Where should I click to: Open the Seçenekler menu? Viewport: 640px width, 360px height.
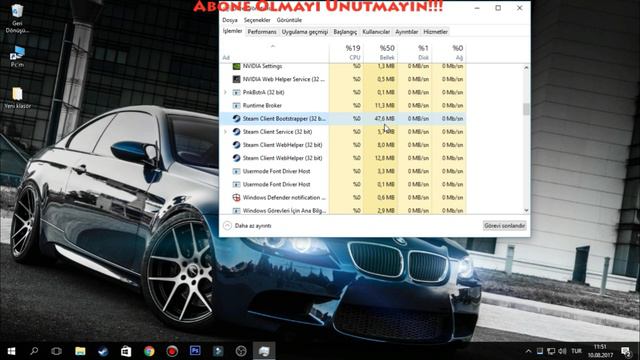coord(257,20)
